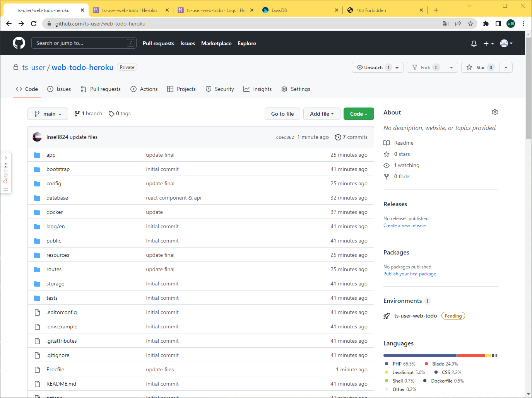Image resolution: width=532 pixels, height=398 pixels.
Task: Open the cbec862 commit hash
Action: (285, 137)
